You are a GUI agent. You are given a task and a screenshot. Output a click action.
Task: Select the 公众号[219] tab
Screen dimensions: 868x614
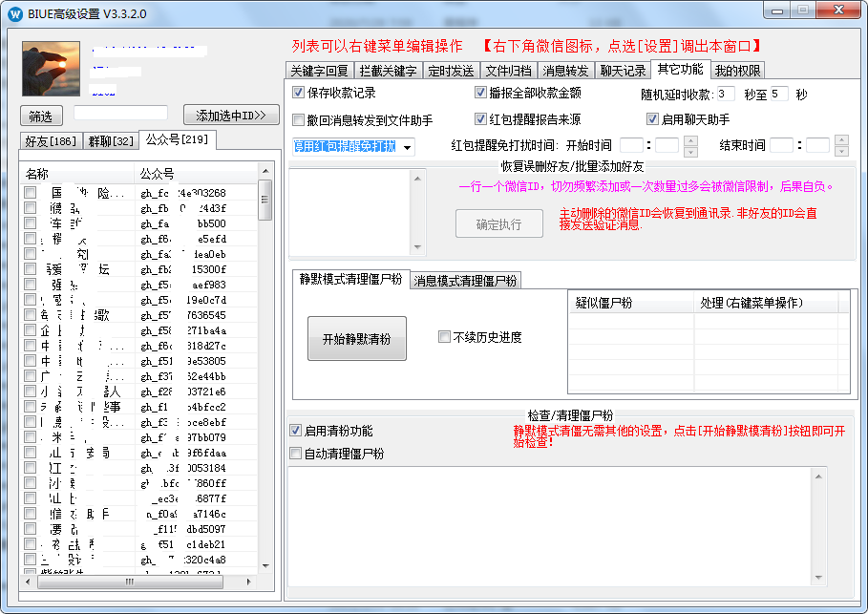coord(178,139)
